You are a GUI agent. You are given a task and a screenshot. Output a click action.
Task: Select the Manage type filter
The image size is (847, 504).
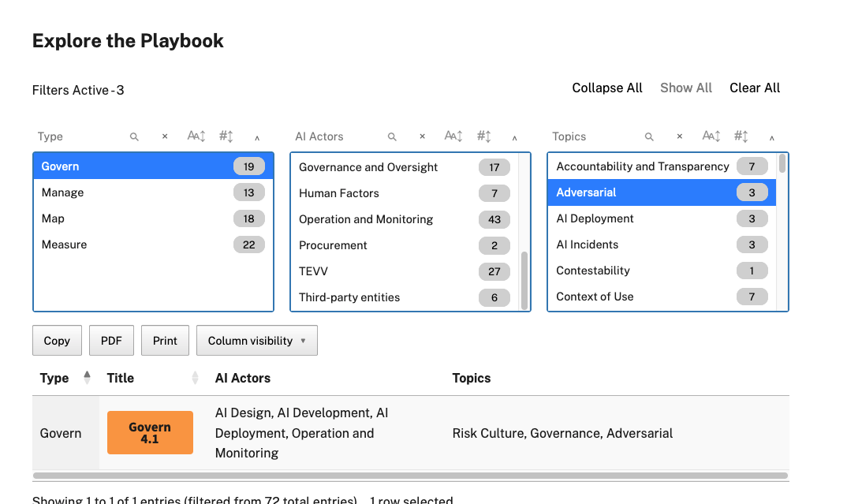tap(154, 192)
